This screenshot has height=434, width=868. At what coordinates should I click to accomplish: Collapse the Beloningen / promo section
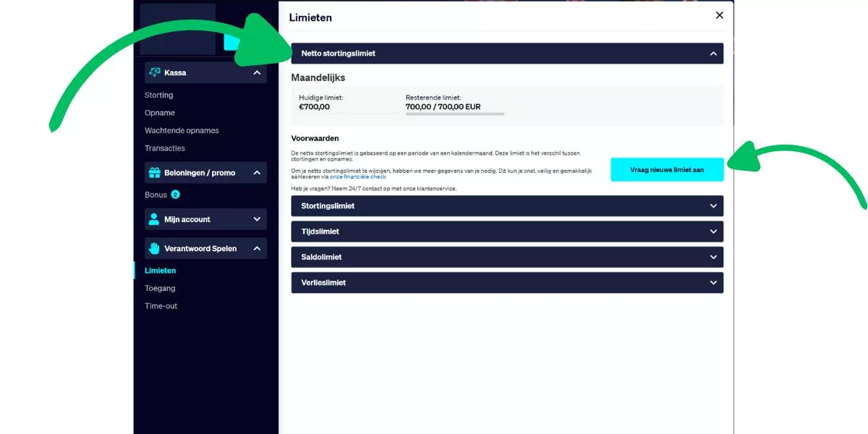point(257,173)
